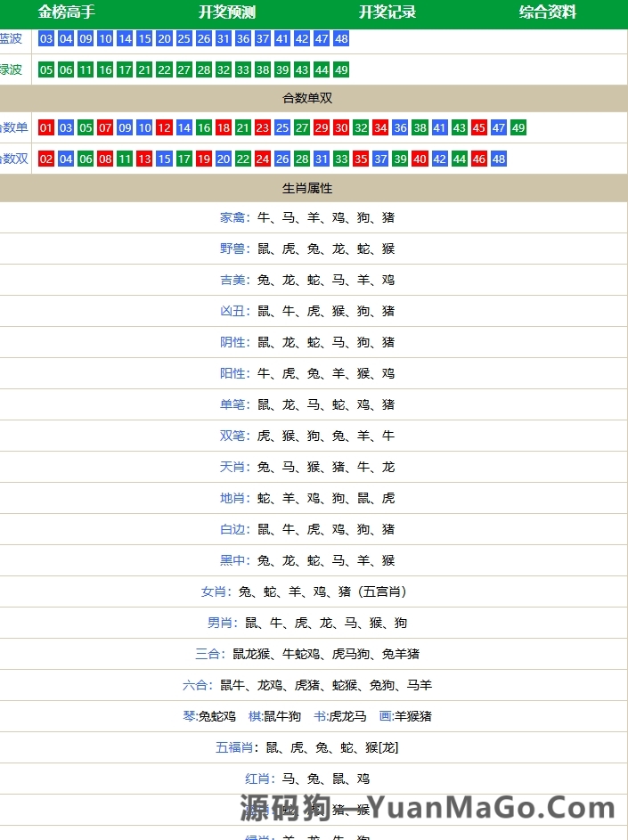This screenshot has height=840, width=628.
Task: Select red number 08 in the 合数双 row
Action: [105, 159]
